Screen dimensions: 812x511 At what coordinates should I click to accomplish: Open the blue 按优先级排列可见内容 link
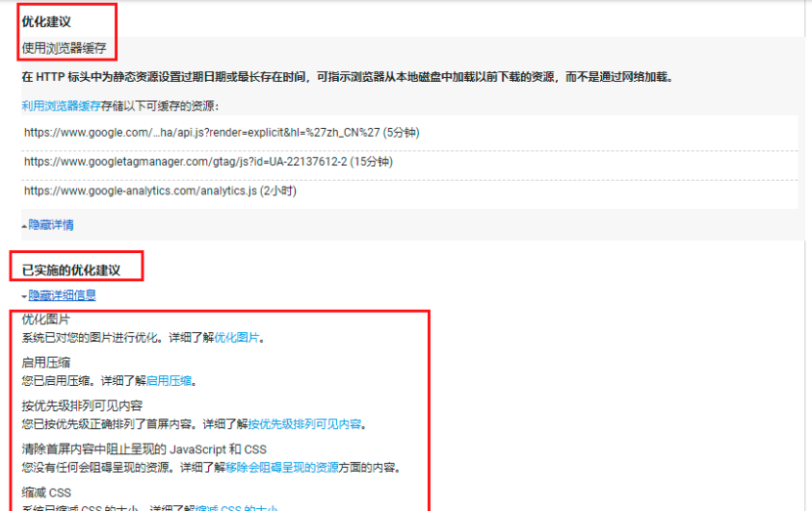tap(305, 423)
